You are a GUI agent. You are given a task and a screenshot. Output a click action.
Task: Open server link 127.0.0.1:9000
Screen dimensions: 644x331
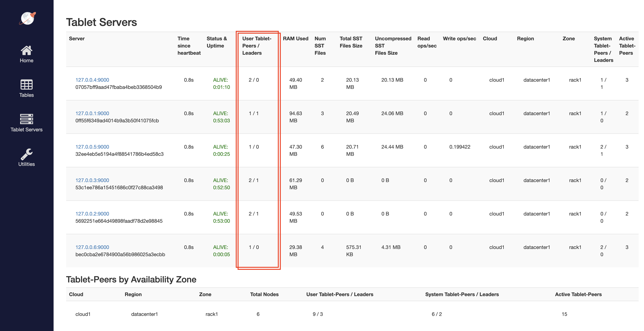click(92, 113)
